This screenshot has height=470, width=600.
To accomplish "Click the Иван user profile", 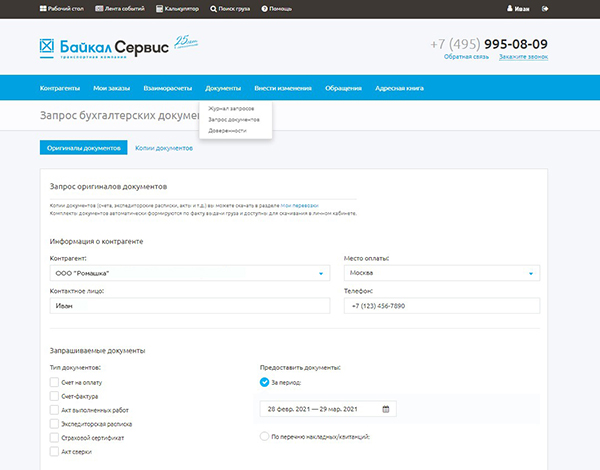I will [518, 8].
